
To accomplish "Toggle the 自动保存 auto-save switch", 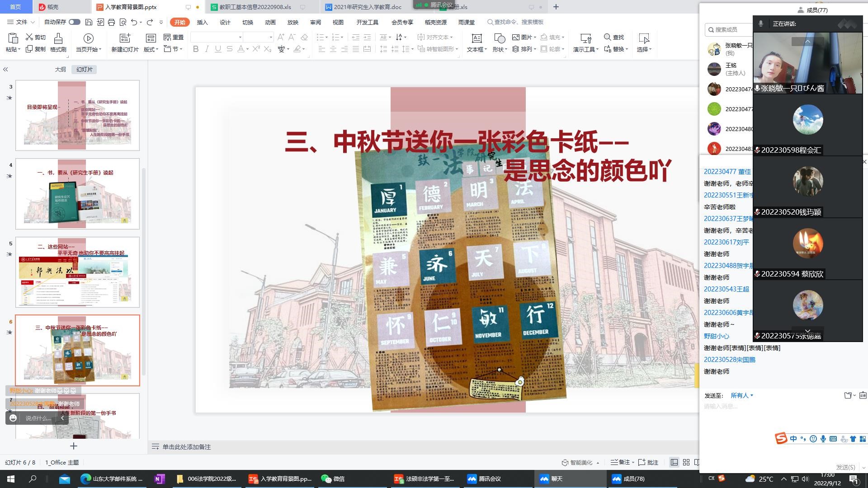I will tap(75, 22).
